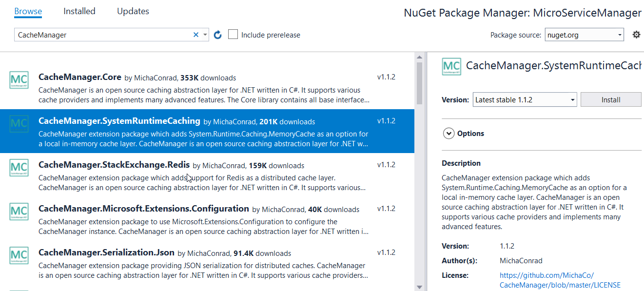Click the CacheManager.Core package icon
The width and height of the screenshot is (644, 291).
[19, 80]
